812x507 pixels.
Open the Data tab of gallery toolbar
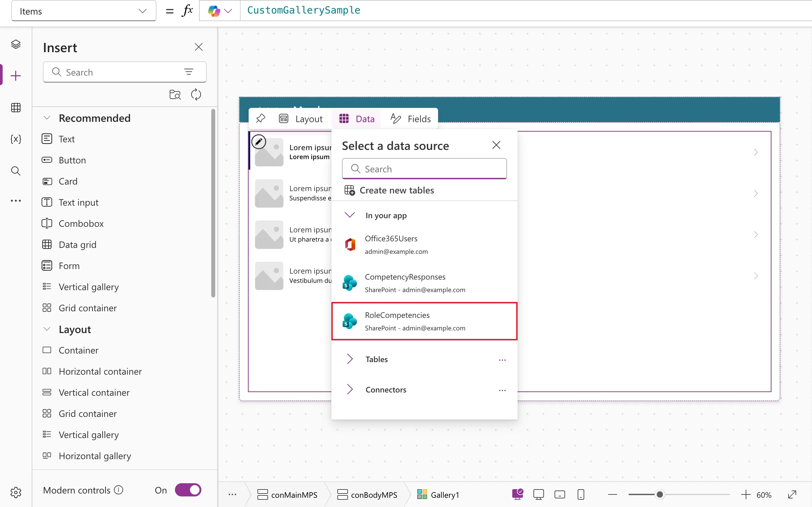pos(356,119)
